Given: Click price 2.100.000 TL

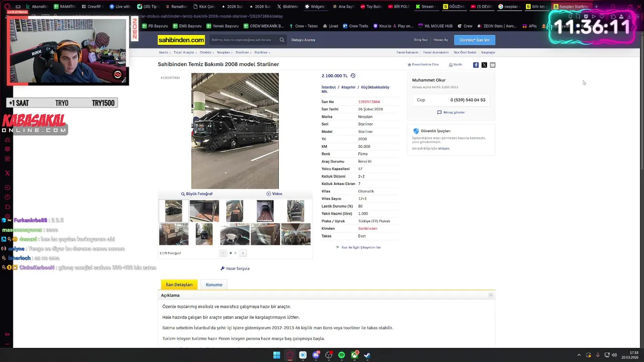Looking at the screenshot, I should pyautogui.click(x=335, y=76).
